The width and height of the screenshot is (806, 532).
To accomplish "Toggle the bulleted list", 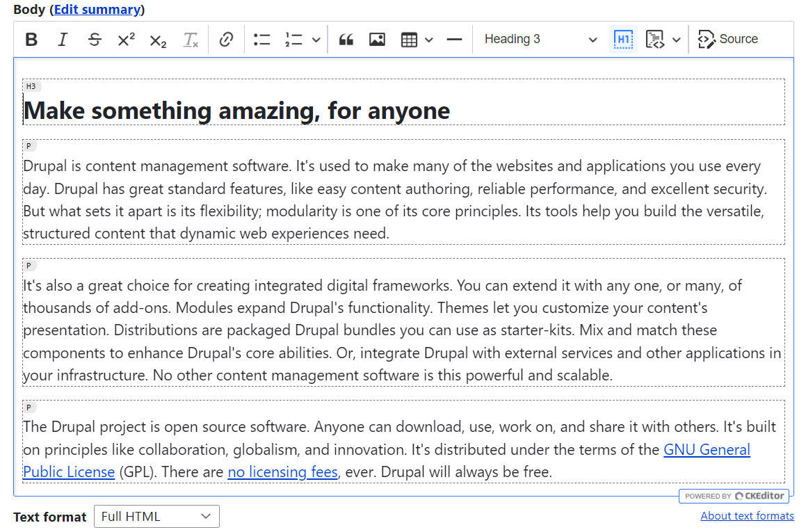I will point(261,39).
